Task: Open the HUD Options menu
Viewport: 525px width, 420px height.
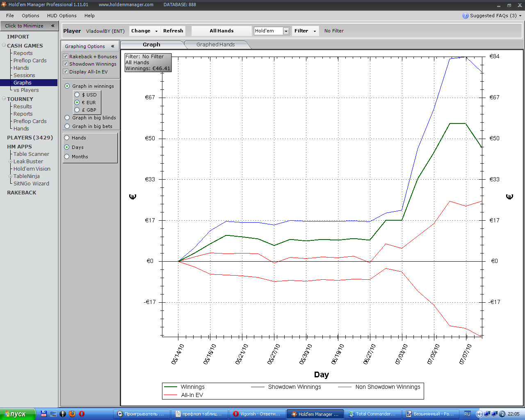Action: point(62,16)
